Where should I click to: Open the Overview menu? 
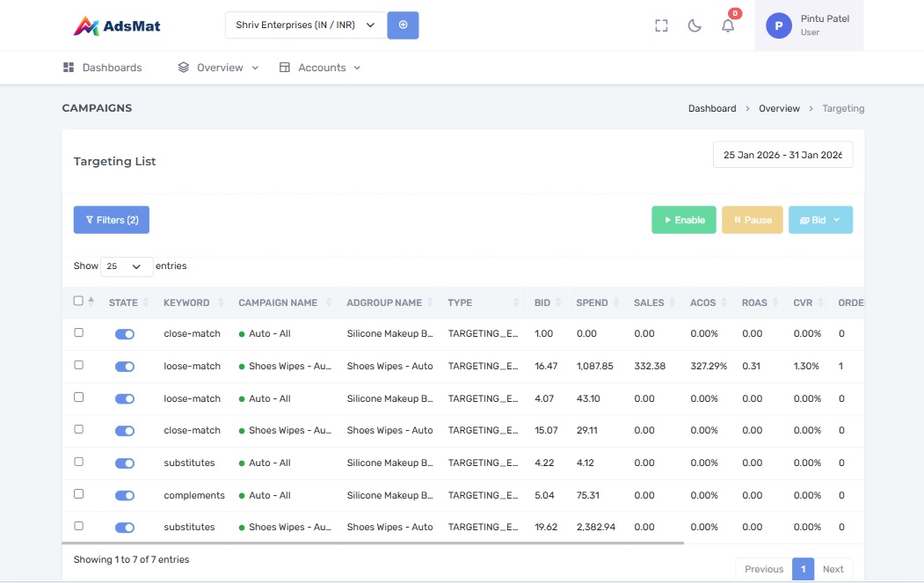pos(219,68)
